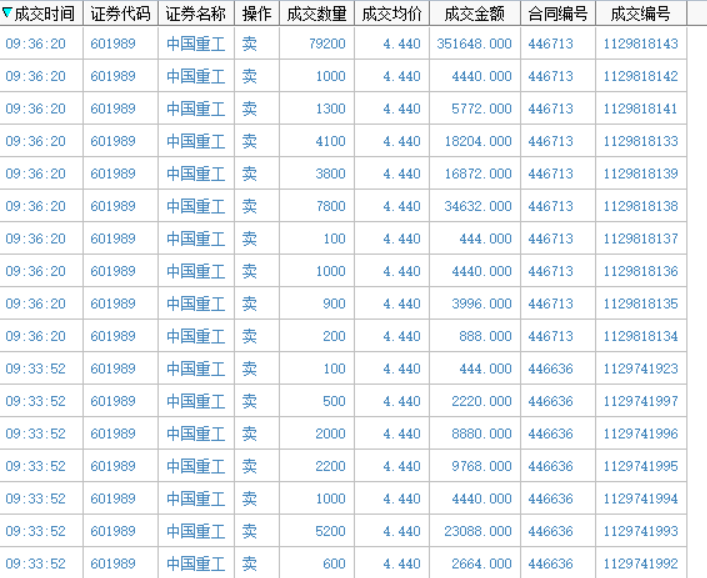Screen dimensions: 707x578
Task: Sort by 成交编号 column header
Action: [x=641, y=14]
